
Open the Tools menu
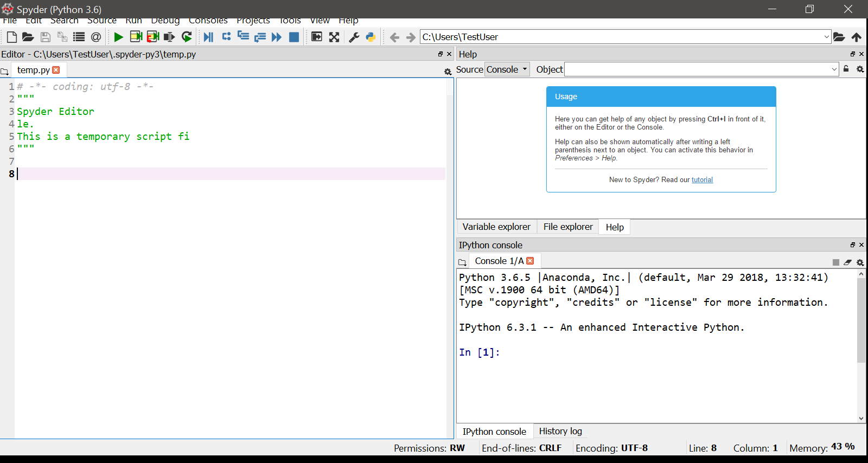290,21
